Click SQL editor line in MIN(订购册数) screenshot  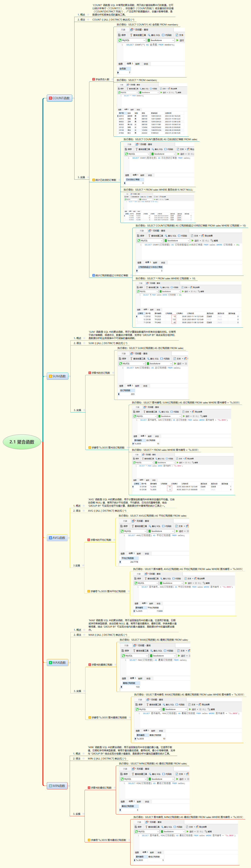pyautogui.click(x=156, y=783)
